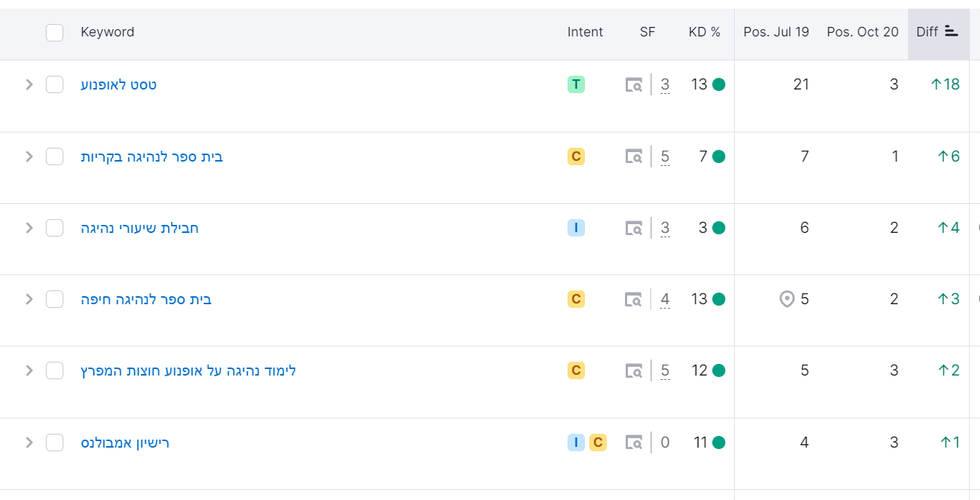Click the up arrow diff 6 indicator
The width and height of the screenshot is (980, 500).
point(949,156)
